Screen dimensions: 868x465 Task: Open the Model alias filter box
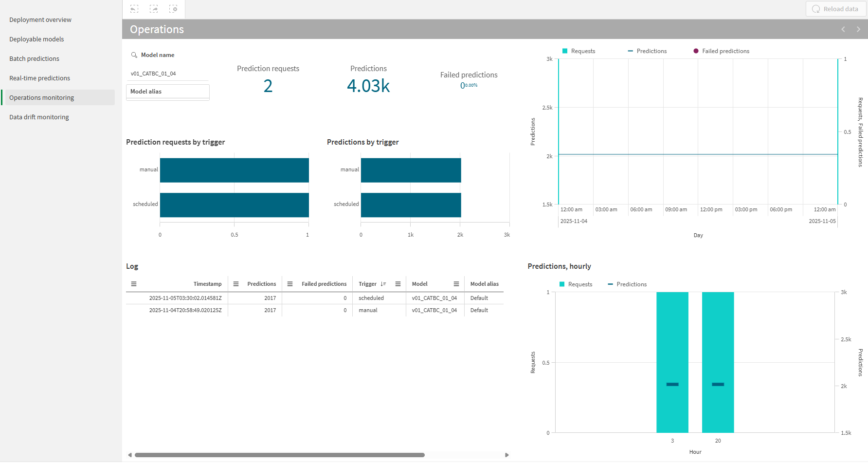click(167, 92)
